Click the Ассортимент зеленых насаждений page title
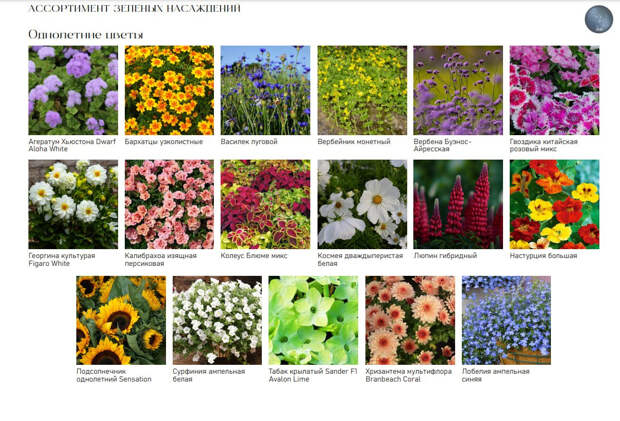The width and height of the screenshot is (620, 421). 134,8
